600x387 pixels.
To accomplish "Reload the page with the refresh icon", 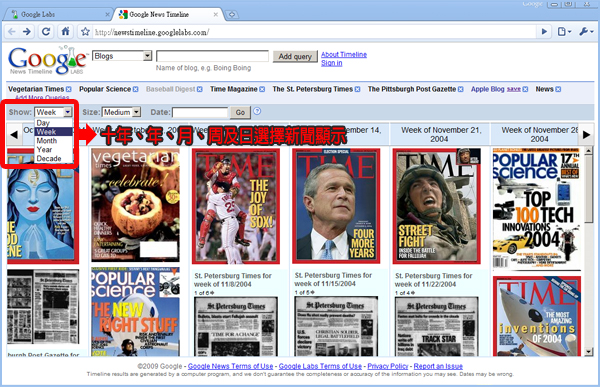I will click(46, 31).
